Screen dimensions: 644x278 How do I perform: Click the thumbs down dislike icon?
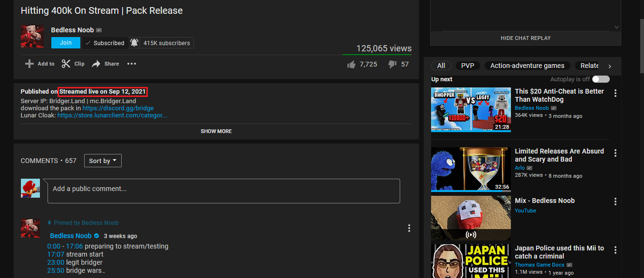coord(392,64)
